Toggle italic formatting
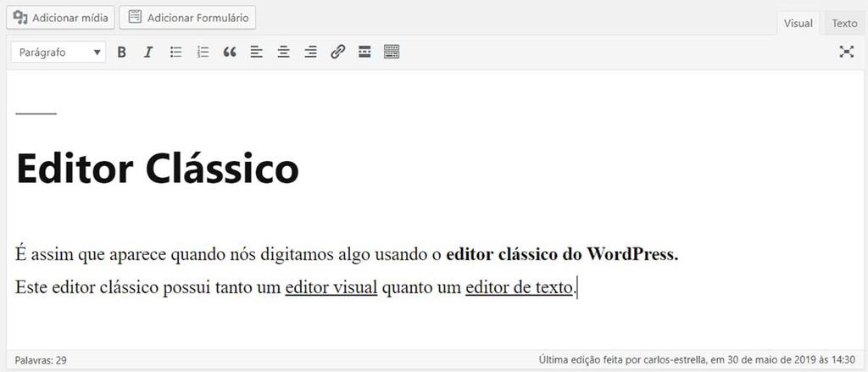The image size is (868, 372). [x=147, y=52]
